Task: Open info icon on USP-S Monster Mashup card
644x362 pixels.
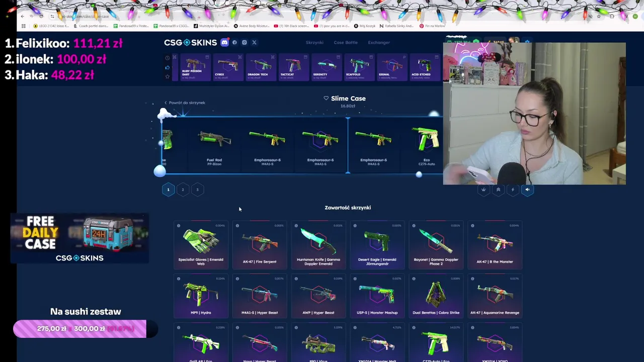Action: click(355, 279)
